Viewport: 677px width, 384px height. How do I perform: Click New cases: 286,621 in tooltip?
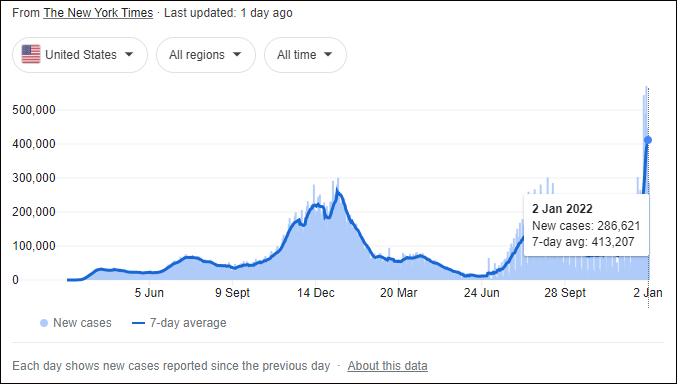tap(586, 226)
